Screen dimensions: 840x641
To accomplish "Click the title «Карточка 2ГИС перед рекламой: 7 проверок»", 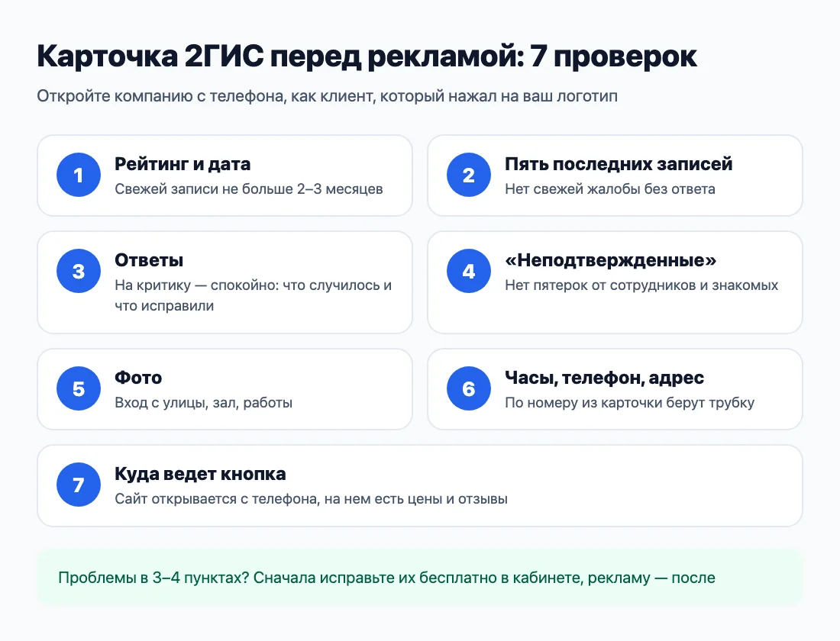I will pos(367,56).
